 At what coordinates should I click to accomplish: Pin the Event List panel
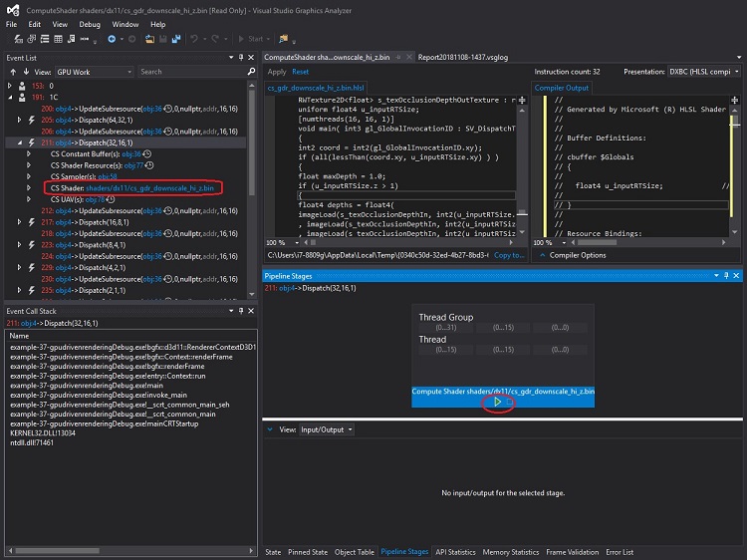pyautogui.click(x=242, y=58)
